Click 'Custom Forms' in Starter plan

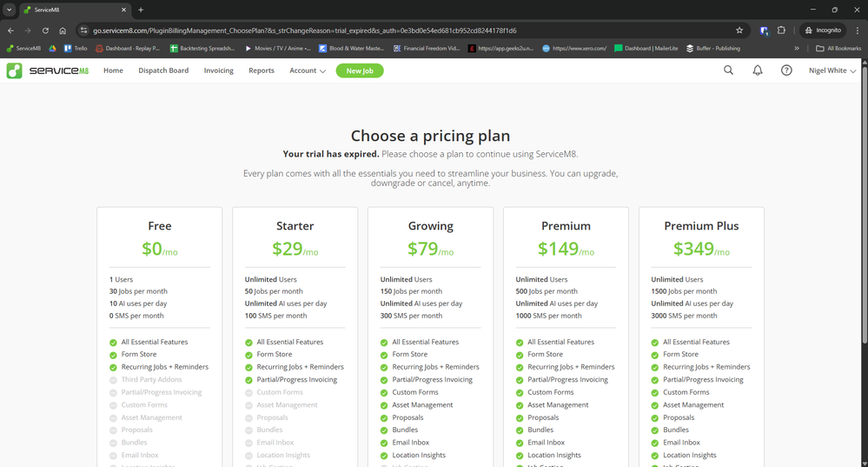pos(280,392)
